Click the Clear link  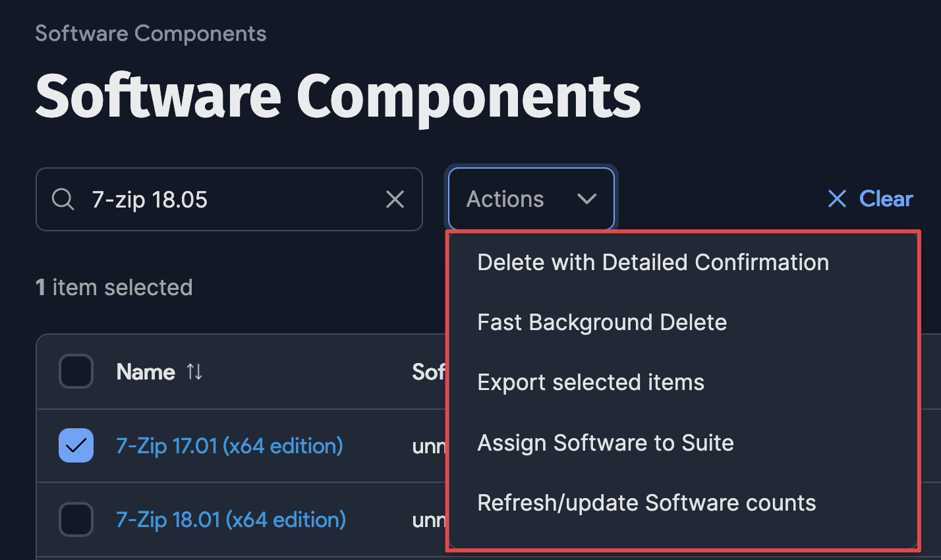click(x=870, y=199)
